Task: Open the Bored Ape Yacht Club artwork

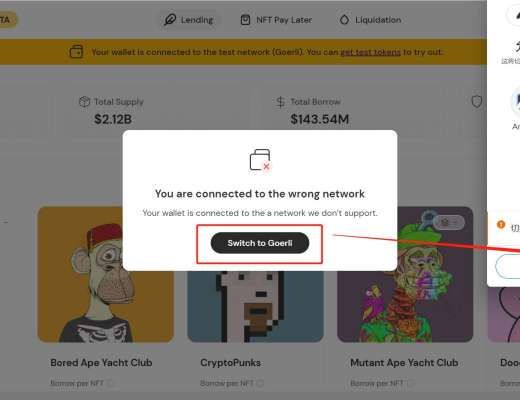Action: coord(106,274)
